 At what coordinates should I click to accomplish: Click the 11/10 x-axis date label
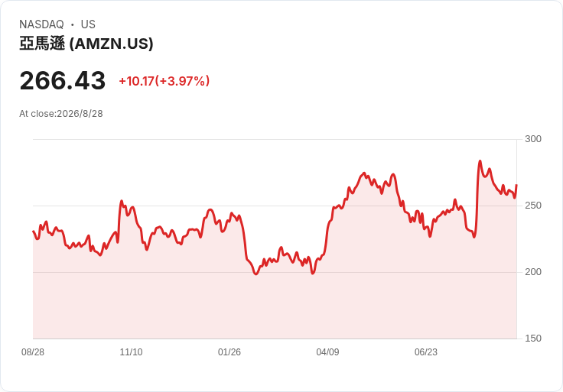[x=131, y=352]
